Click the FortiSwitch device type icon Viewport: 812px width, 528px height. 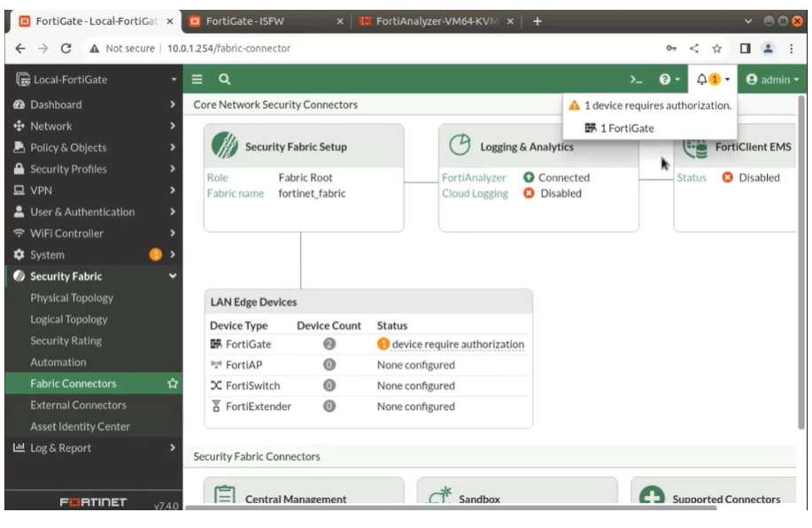(216, 385)
